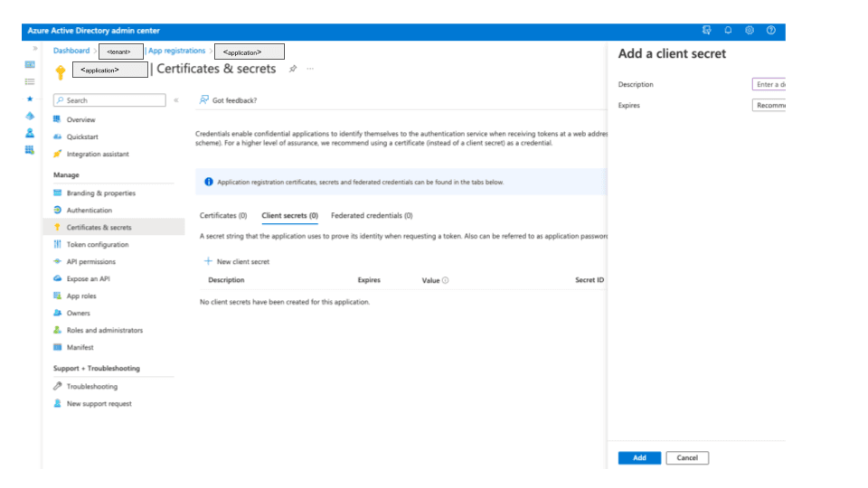Open the tenant breadcrumb link
The width and height of the screenshot is (868, 488).
[x=120, y=52]
